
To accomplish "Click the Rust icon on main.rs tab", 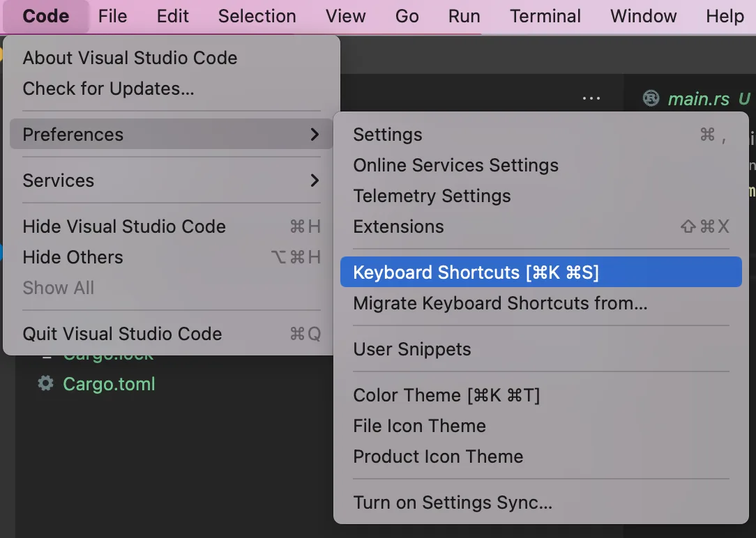I will click(651, 98).
